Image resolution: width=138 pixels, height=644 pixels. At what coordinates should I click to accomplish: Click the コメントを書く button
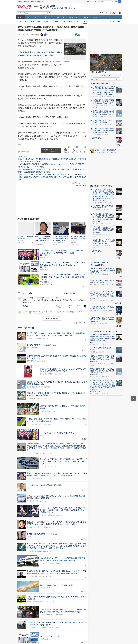[69, 293]
